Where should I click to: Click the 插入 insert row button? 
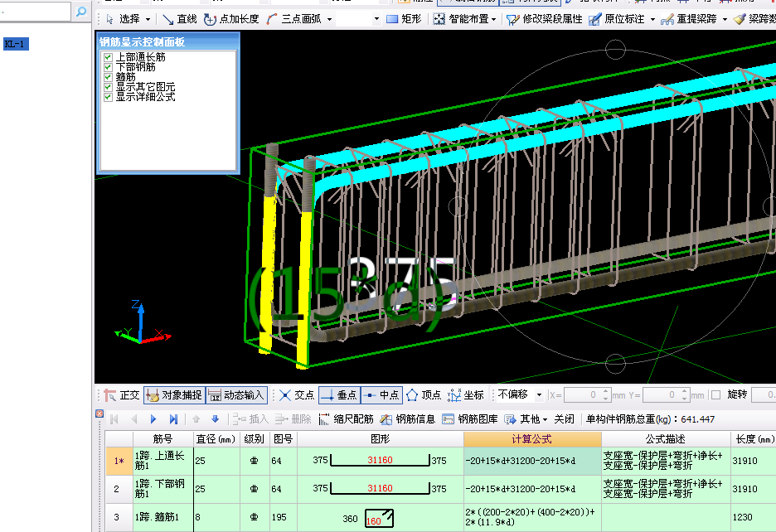250,419
